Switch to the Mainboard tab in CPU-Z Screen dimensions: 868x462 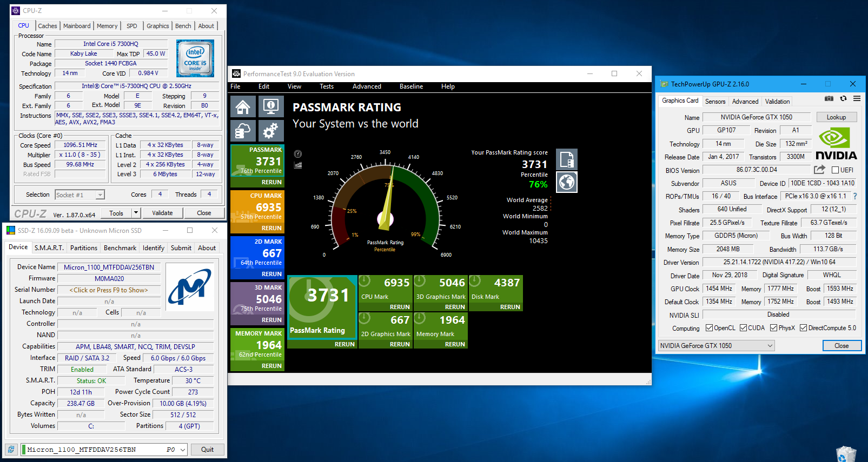pos(77,26)
